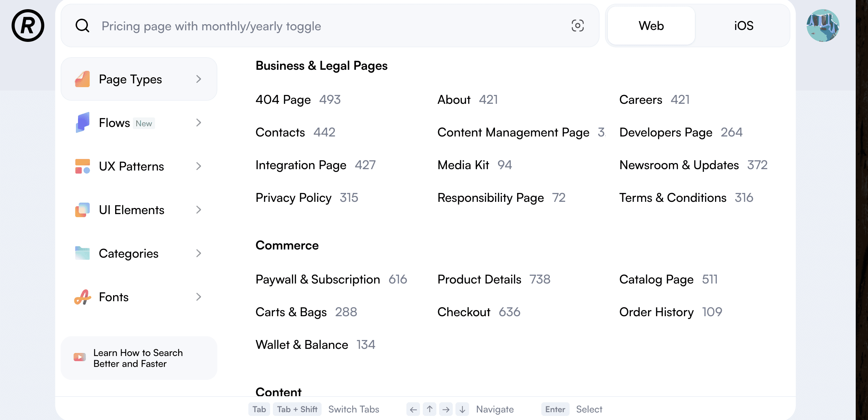Expand the UX Patterns chevron
868x420 pixels.
199,166
